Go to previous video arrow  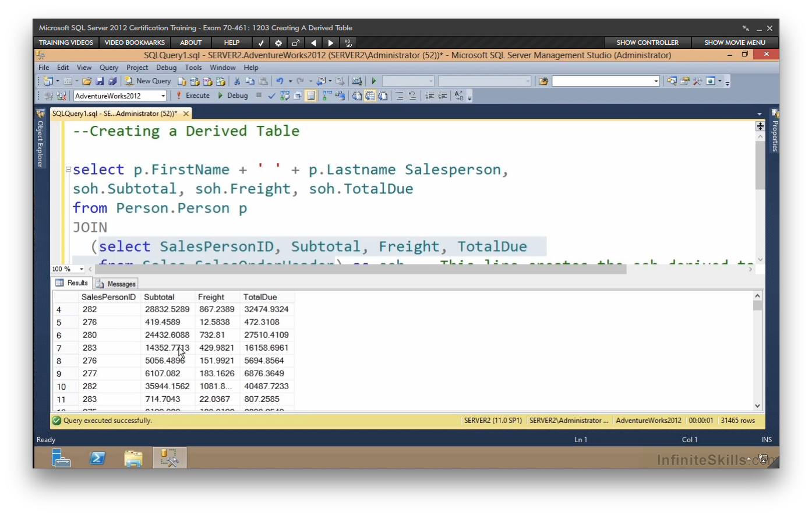pos(313,43)
